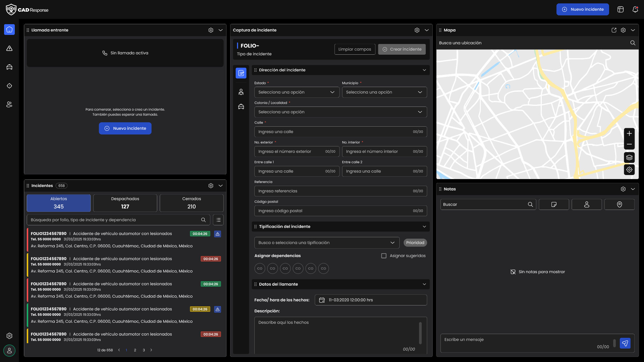This screenshot has height=362, width=644.
Task: Zoom out on the map
Action: point(629,144)
